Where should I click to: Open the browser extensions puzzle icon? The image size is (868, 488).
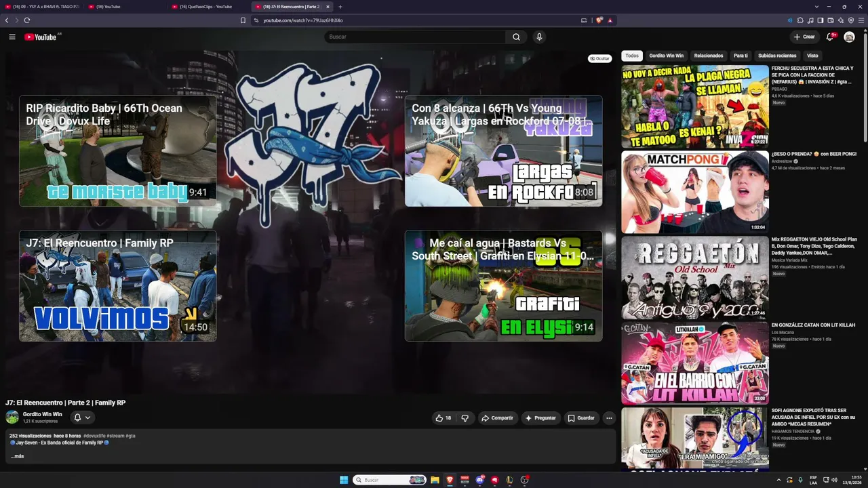(x=800, y=20)
